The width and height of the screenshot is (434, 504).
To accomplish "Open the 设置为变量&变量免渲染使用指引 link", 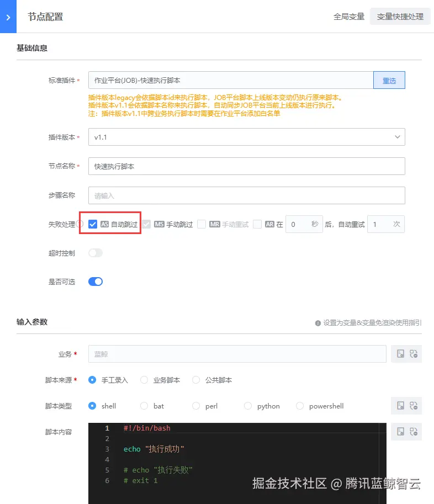I will point(372,323).
